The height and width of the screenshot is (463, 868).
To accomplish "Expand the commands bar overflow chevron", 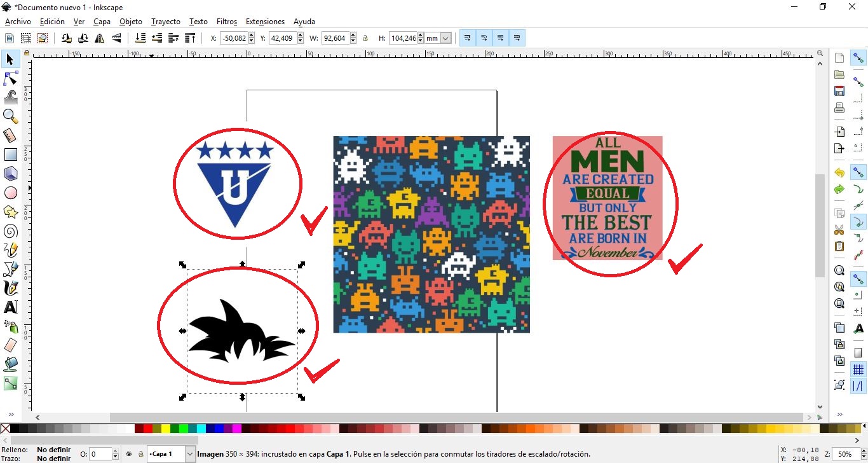I will [839, 414].
